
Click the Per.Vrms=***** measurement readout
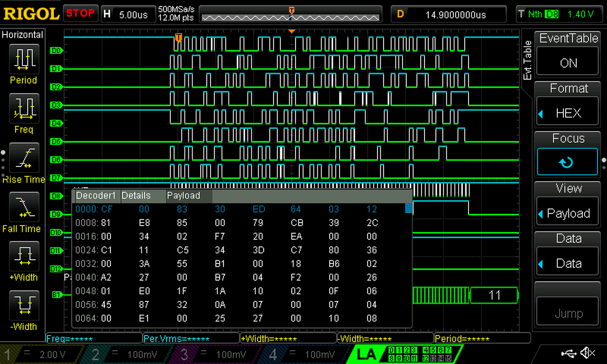tap(192, 339)
